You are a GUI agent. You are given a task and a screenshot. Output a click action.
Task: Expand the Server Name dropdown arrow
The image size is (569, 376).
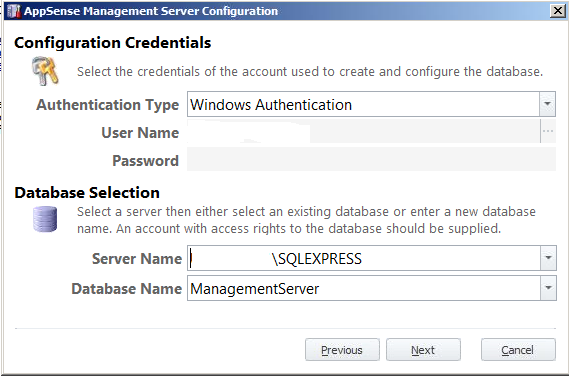(548, 258)
